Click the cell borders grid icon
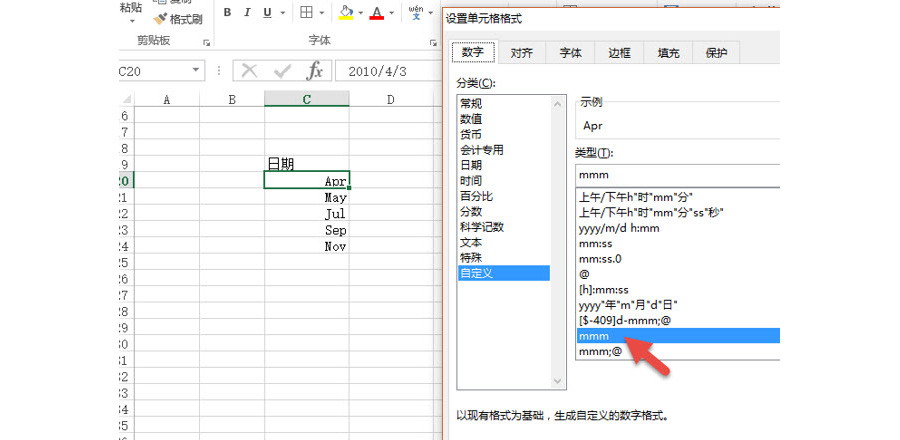The width and height of the screenshot is (900, 440). (307, 12)
